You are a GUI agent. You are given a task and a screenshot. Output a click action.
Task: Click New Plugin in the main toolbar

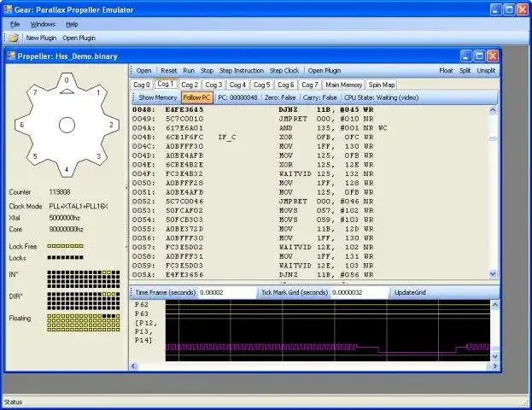click(41, 38)
